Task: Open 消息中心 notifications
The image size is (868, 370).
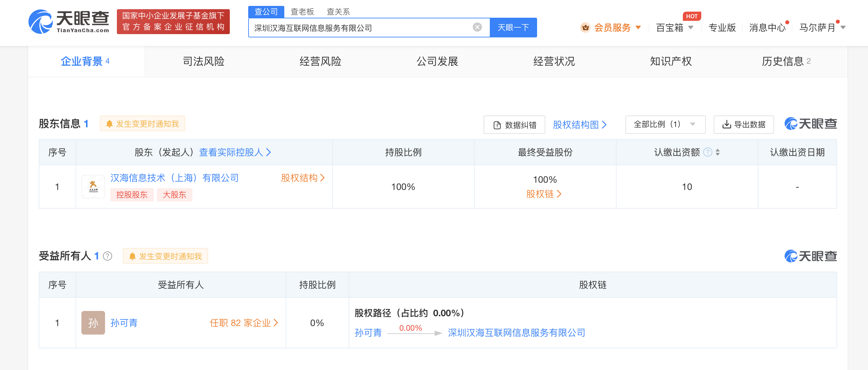Action: click(767, 28)
